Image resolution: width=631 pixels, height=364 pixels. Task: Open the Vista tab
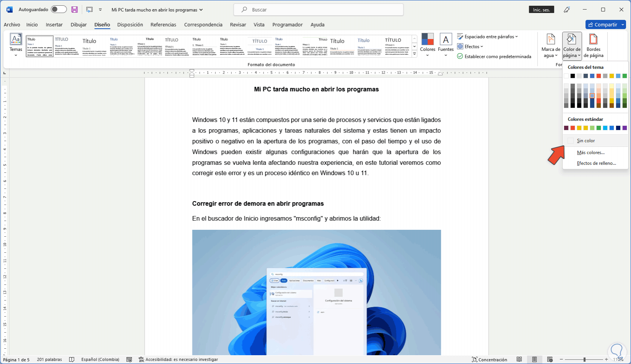point(259,24)
